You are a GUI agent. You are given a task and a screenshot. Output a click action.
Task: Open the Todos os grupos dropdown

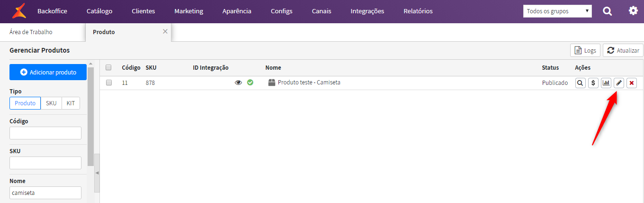click(x=557, y=11)
